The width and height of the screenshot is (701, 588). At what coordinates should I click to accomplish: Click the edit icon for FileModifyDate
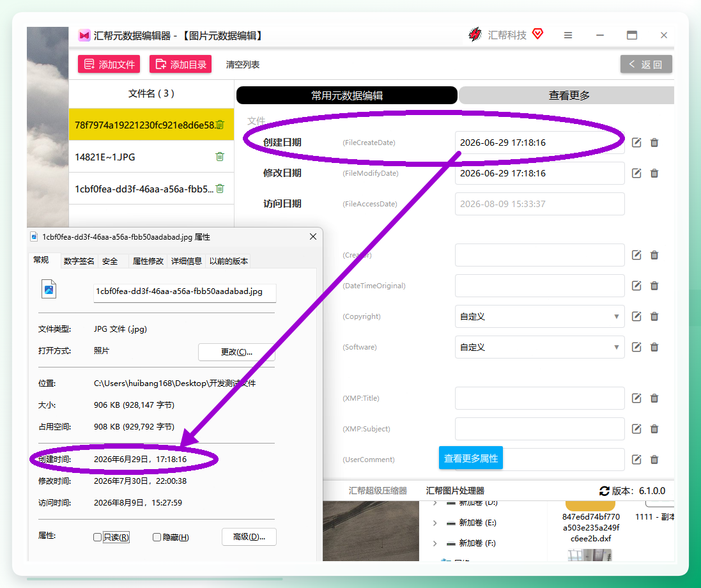(636, 173)
